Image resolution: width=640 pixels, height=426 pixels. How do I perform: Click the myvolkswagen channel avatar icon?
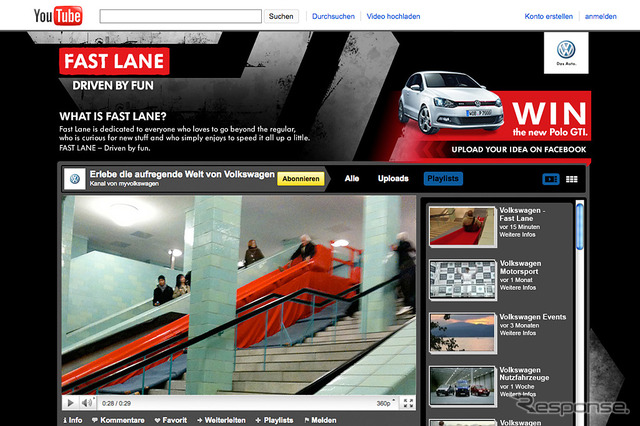tap(75, 179)
